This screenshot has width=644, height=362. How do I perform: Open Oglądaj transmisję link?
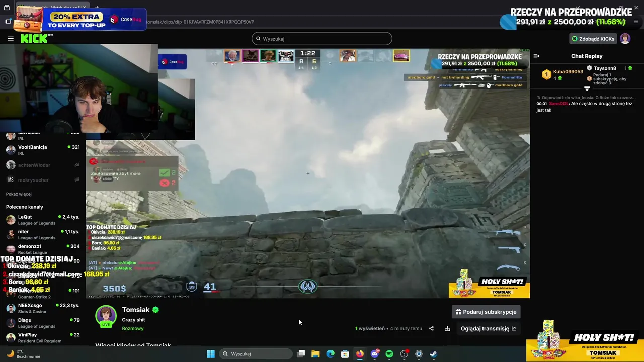point(488,329)
